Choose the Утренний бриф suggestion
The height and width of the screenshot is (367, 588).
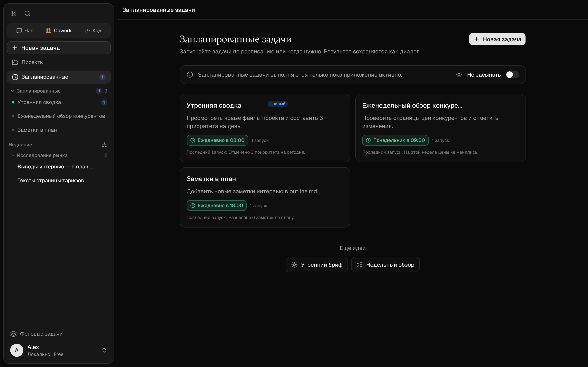point(317,265)
